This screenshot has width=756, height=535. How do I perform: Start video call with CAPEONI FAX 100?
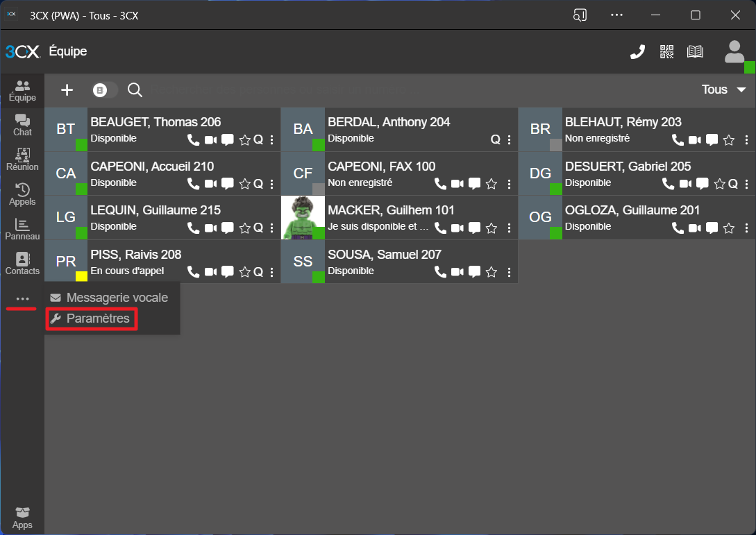click(457, 184)
